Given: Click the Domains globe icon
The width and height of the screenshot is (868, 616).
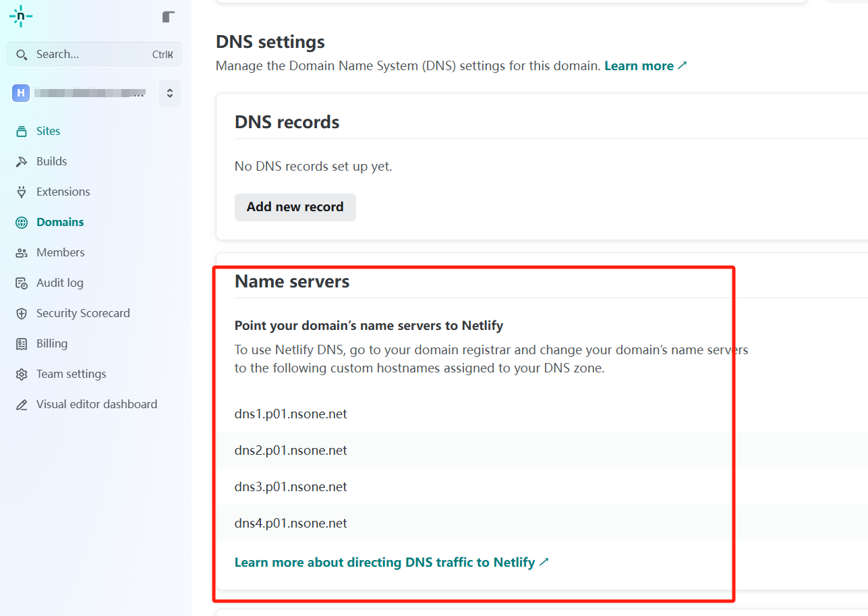Looking at the screenshot, I should coord(22,222).
